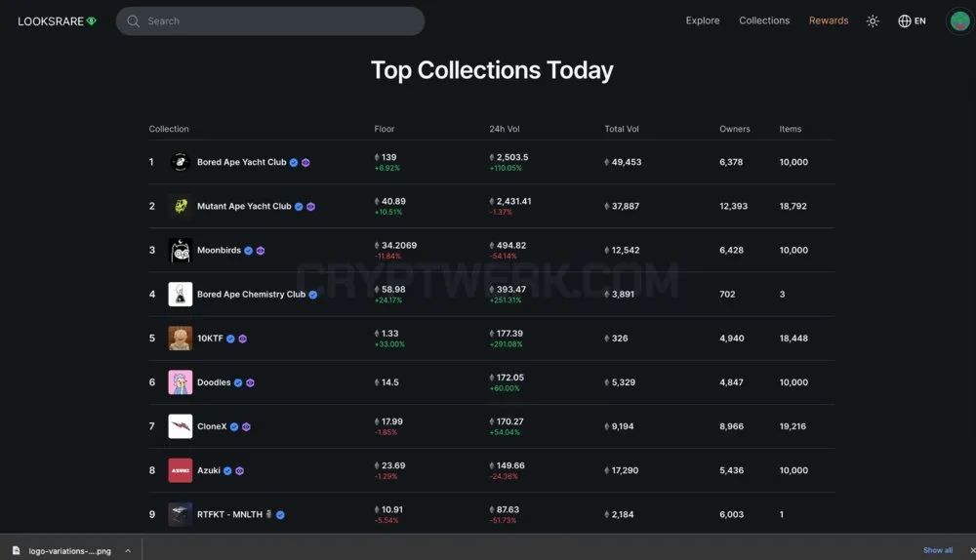Screen dimensions: 976x560
Task: Click Bored Ape Chemistry Club verified badge
Action: [313, 295]
